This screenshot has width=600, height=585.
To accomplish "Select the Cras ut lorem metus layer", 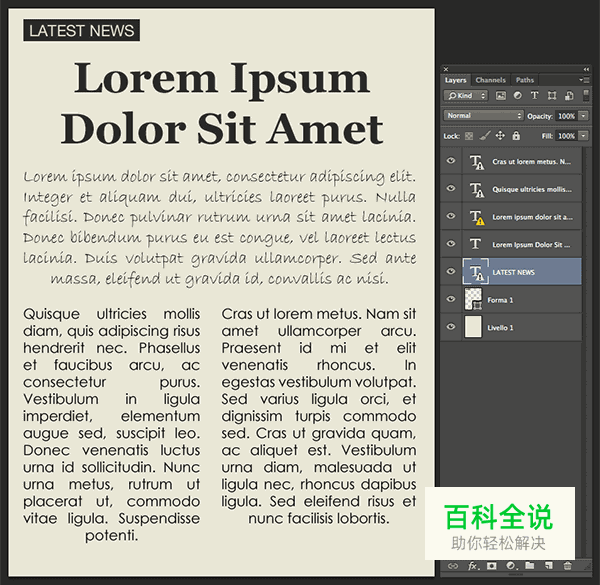I will pyautogui.click(x=531, y=161).
